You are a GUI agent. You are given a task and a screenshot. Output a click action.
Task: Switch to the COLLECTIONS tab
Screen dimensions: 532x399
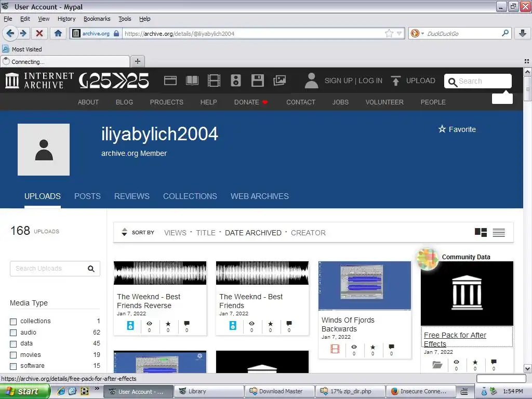tap(190, 196)
